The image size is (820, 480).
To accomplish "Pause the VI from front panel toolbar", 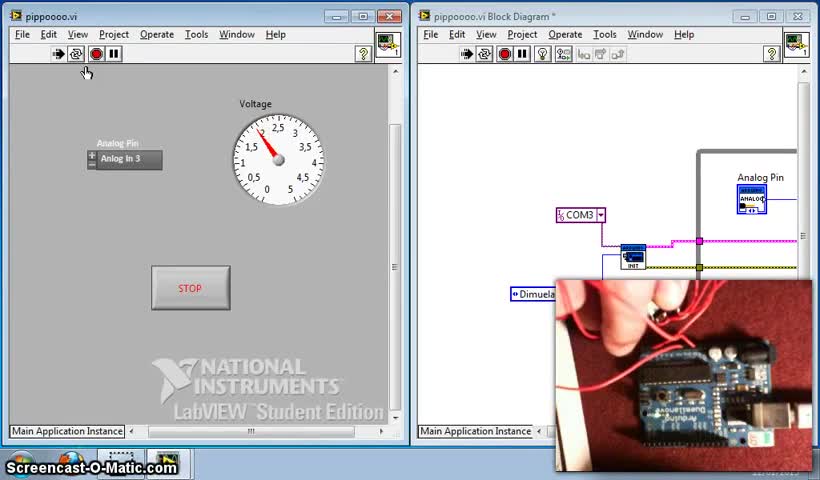I will point(114,54).
